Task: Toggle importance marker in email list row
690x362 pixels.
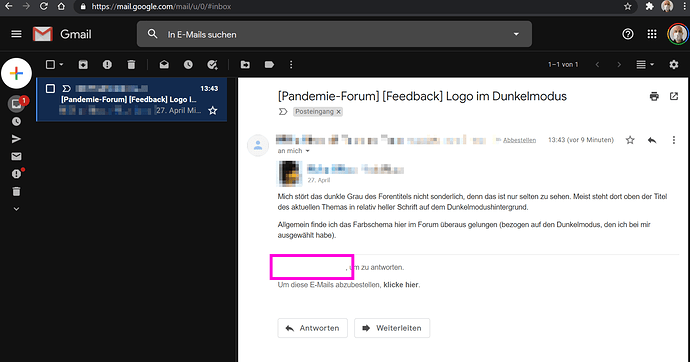Action: point(66,88)
